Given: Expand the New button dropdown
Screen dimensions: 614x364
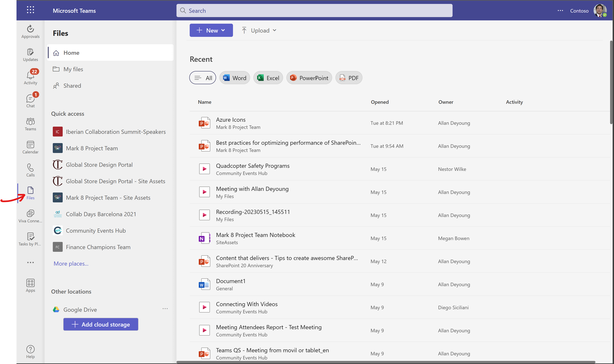Looking at the screenshot, I should (x=223, y=30).
